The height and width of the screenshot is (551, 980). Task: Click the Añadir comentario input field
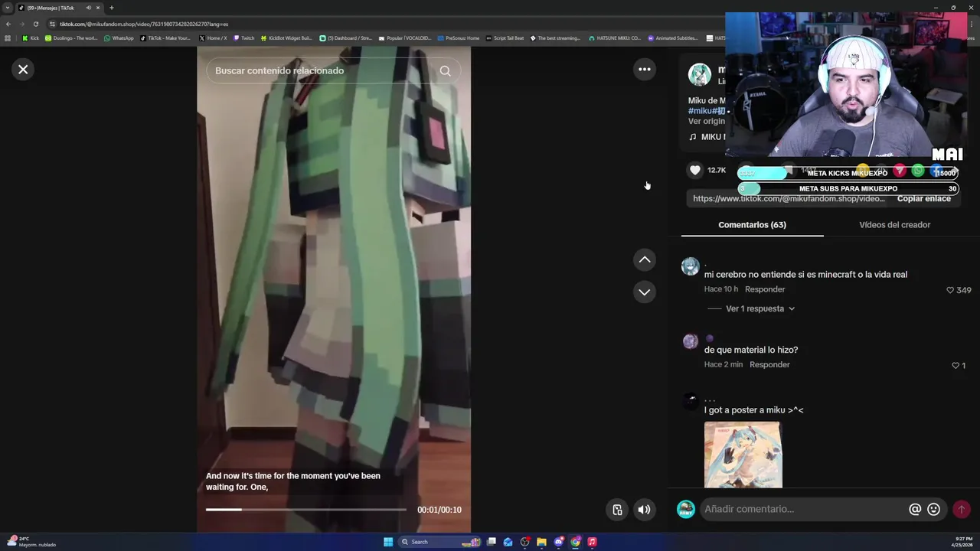point(804,509)
